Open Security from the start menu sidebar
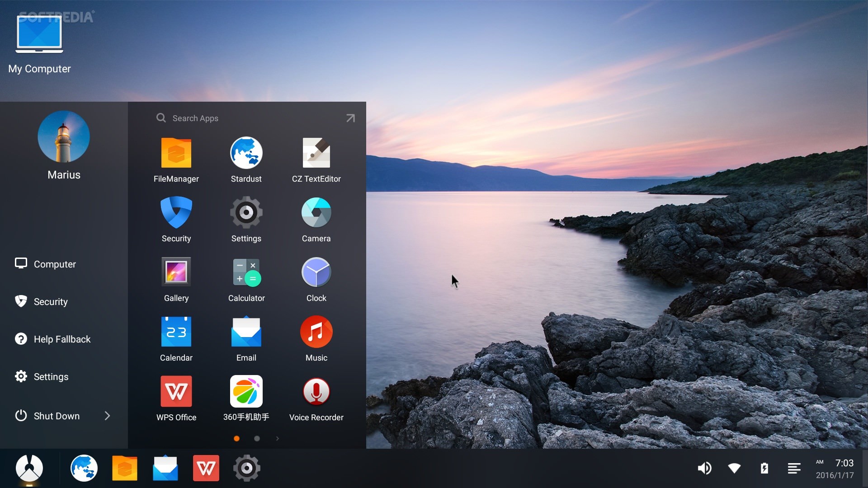 (50, 301)
